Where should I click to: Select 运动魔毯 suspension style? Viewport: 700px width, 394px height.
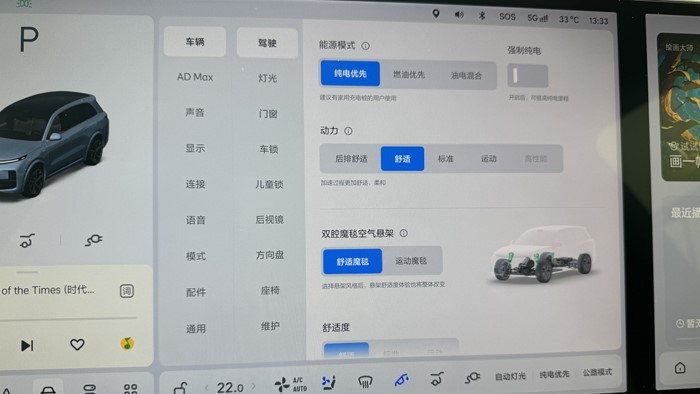tap(411, 261)
